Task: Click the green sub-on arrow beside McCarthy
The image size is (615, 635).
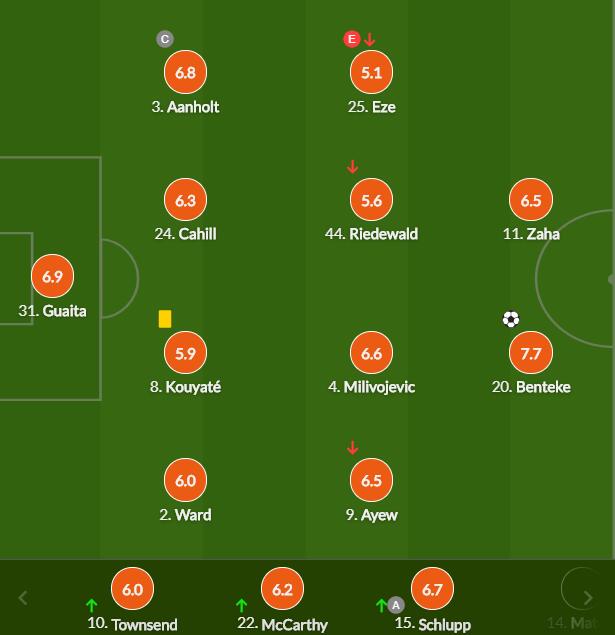Action: click(x=241, y=605)
